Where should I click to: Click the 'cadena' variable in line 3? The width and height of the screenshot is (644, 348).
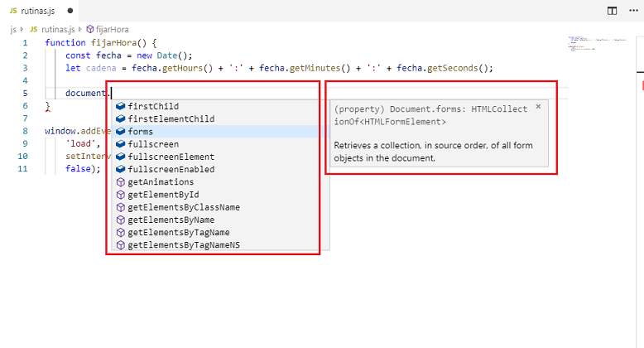tap(101, 68)
